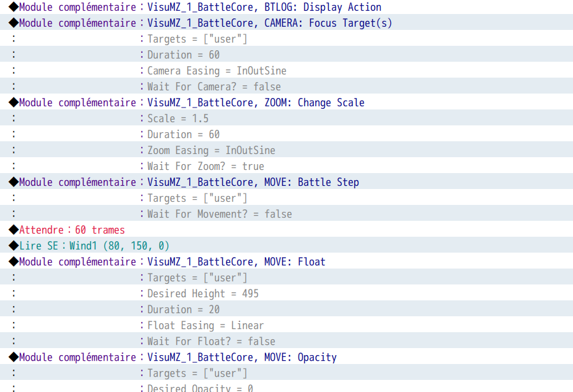Click the Scale = 1.5 parameter line
The height and width of the screenshot is (392, 573).
click(x=178, y=118)
